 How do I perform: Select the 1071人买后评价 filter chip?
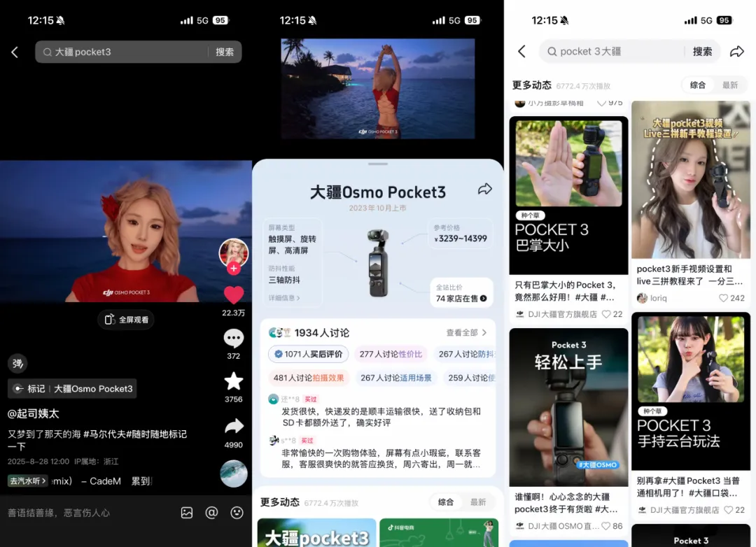click(308, 354)
